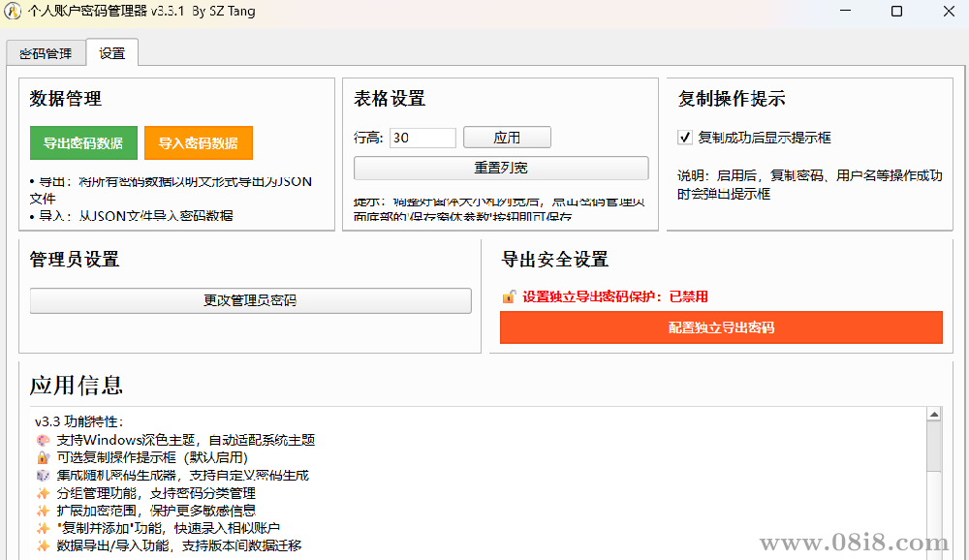
Task: Click the 重置列宽 button
Action: pos(501,168)
